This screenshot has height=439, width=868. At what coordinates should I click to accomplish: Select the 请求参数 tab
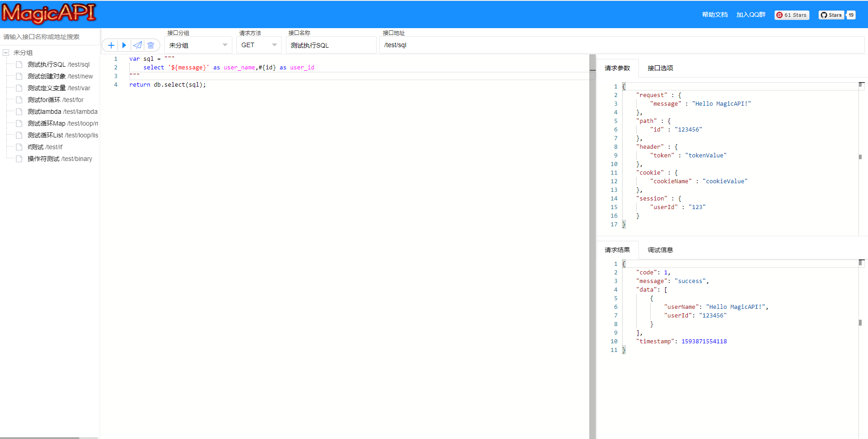tap(617, 68)
